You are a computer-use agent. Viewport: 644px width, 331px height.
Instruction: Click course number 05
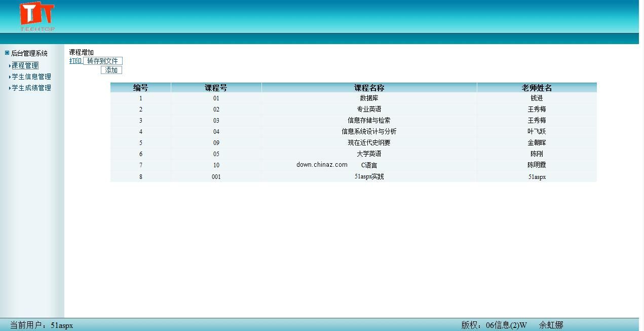tap(216, 154)
